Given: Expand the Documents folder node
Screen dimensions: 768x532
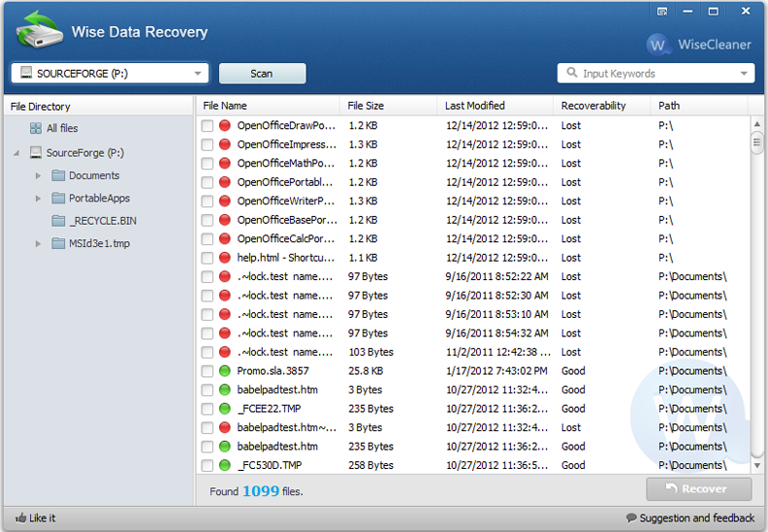Looking at the screenshot, I should 38,175.
